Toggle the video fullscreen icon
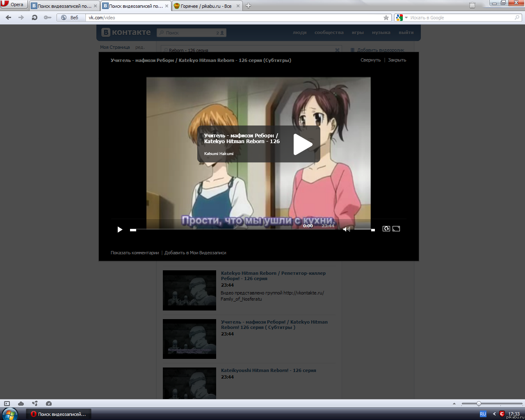 (x=396, y=229)
